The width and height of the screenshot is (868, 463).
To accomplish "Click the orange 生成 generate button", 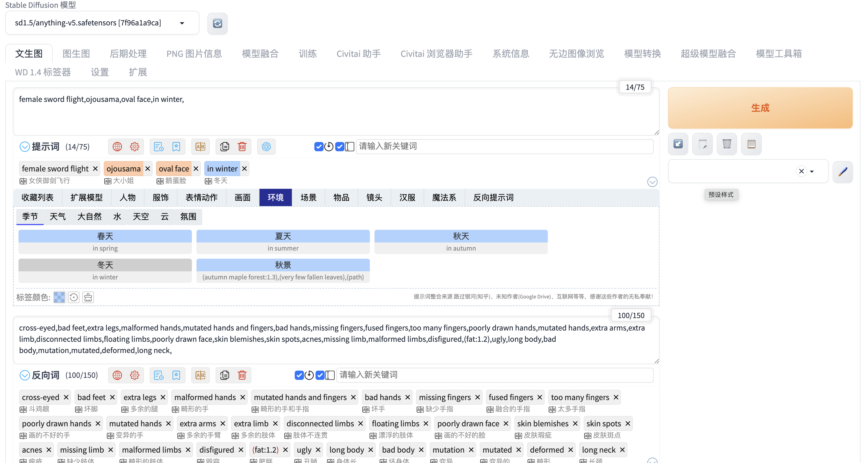I will pyautogui.click(x=760, y=108).
